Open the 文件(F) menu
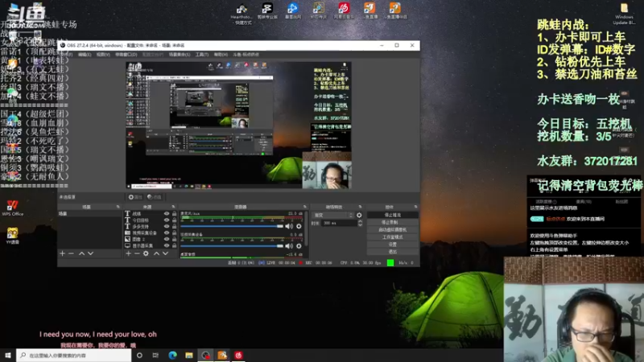 pos(67,55)
